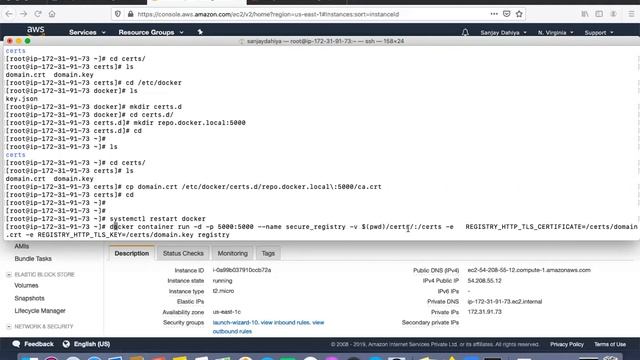Click the Private IPs value 172.31.91.73
This screenshot has width=640, height=360.
click(x=484, y=312)
